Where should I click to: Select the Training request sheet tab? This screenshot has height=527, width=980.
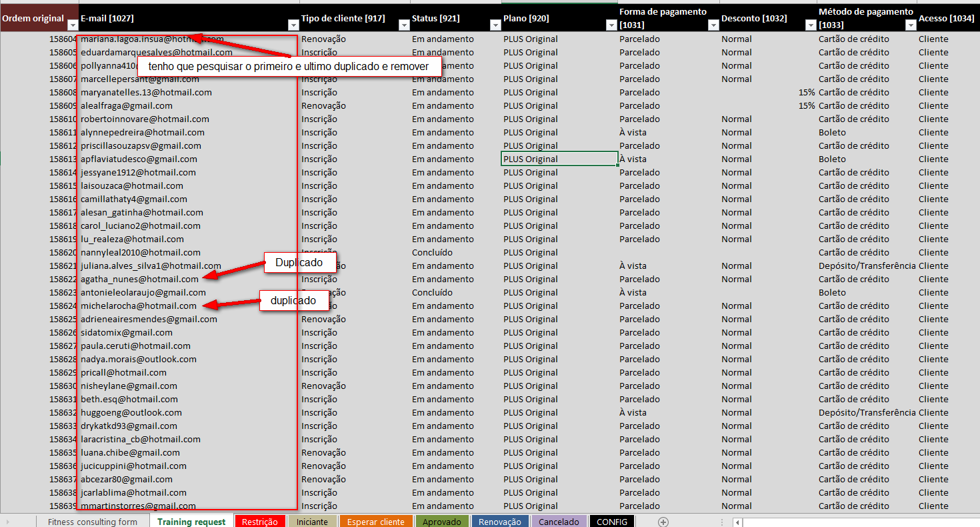point(191,522)
